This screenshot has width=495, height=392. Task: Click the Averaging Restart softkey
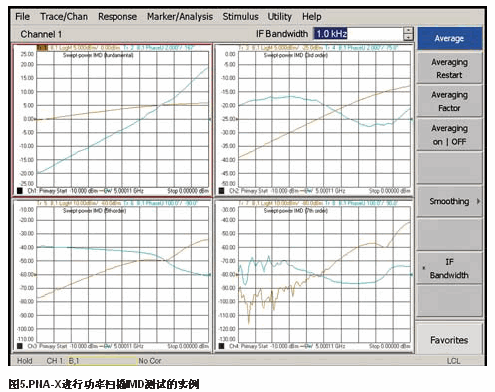click(x=449, y=68)
